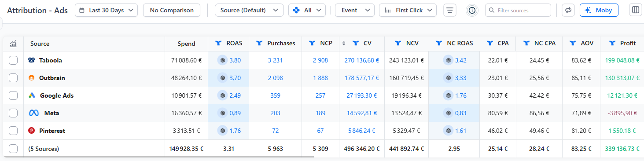Open the Outbrain source name
The width and height of the screenshot is (644, 161).
52,78
